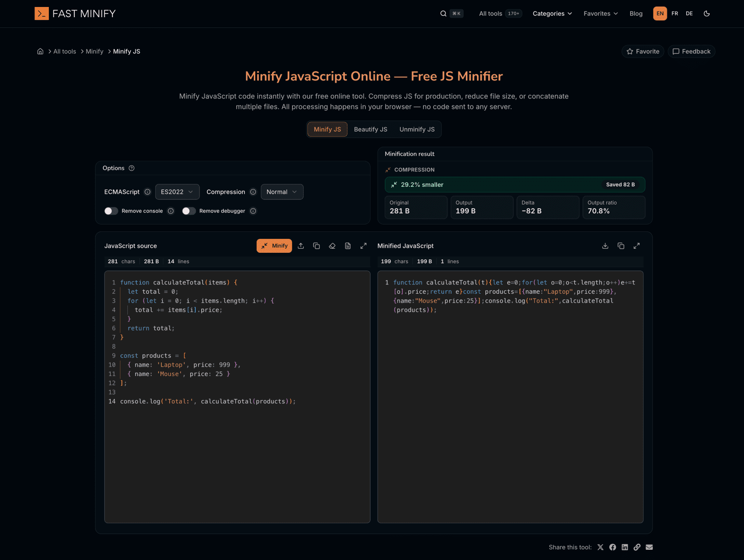Click the FAST MINIFY site title
This screenshot has width=744, height=560.
pos(84,13)
